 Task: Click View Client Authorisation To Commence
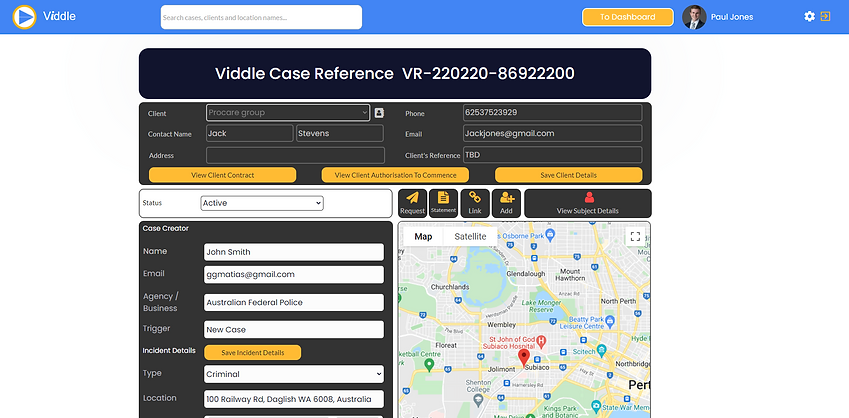click(395, 175)
